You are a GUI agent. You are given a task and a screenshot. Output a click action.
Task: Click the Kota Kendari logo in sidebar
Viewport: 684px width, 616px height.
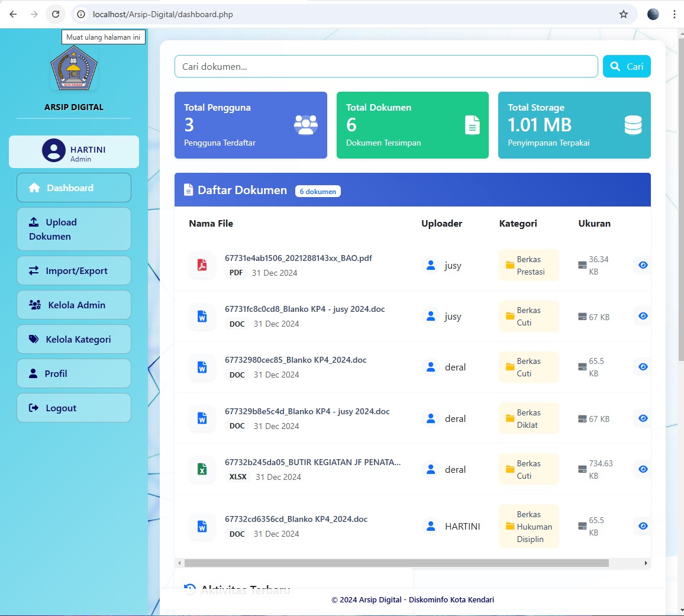point(74,67)
